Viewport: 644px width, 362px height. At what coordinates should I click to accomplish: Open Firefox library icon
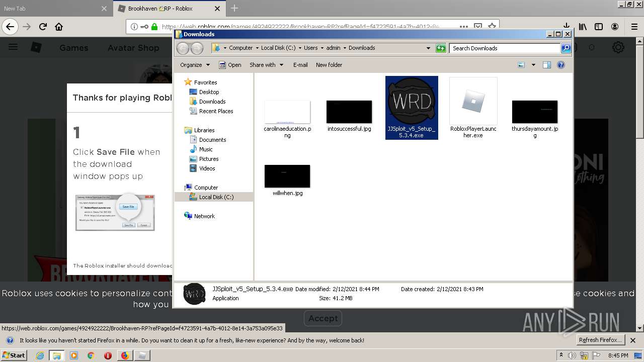click(x=583, y=27)
